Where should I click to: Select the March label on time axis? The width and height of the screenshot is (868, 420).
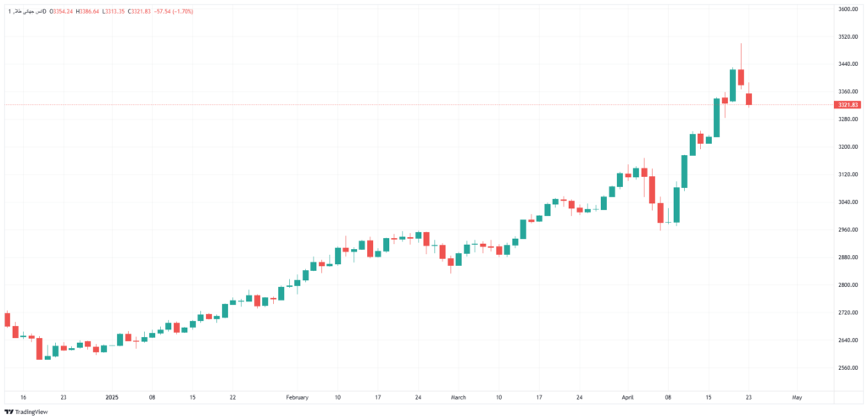(459, 397)
